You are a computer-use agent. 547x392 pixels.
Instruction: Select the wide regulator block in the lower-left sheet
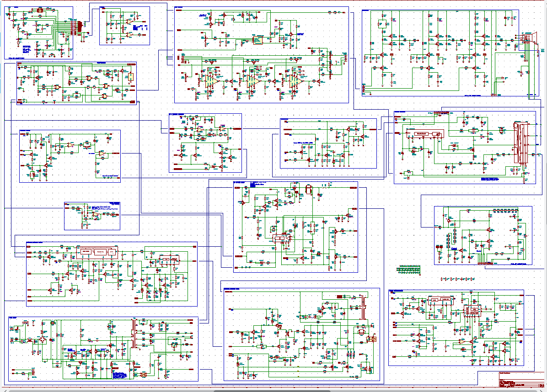click(x=97, y=252)
